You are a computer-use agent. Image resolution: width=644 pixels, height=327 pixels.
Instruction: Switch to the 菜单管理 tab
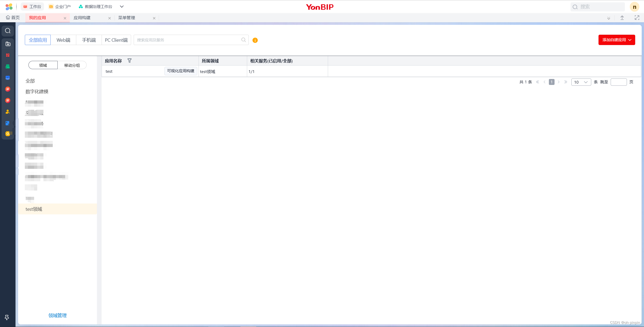[x=126, y=18]
